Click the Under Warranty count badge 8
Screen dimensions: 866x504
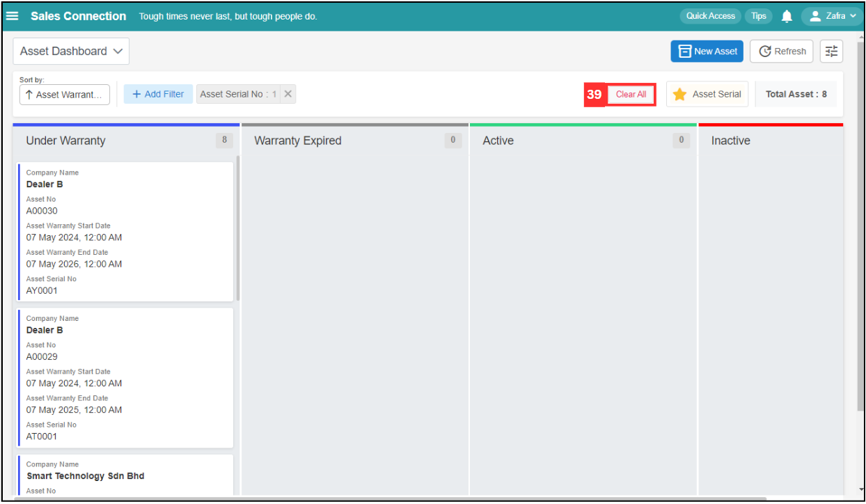(224, 140)
